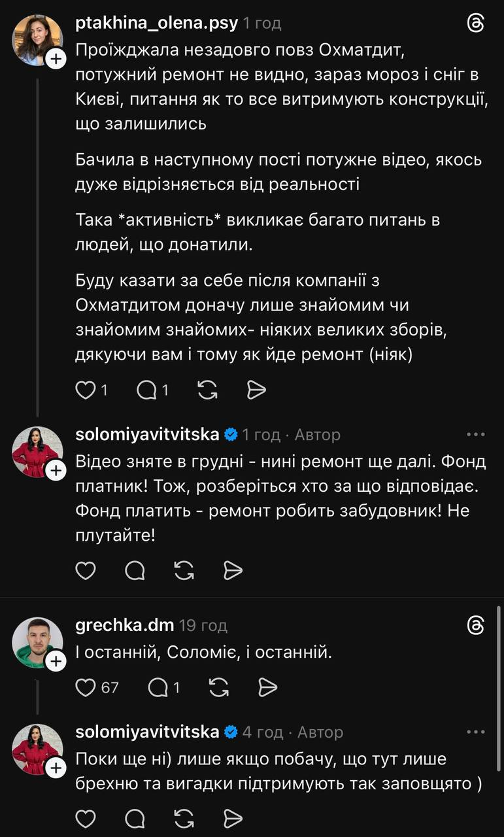Like grechka.dm's comment with 67 likes
The height and width of the screenshot is (837, 504).
[86, 687]
